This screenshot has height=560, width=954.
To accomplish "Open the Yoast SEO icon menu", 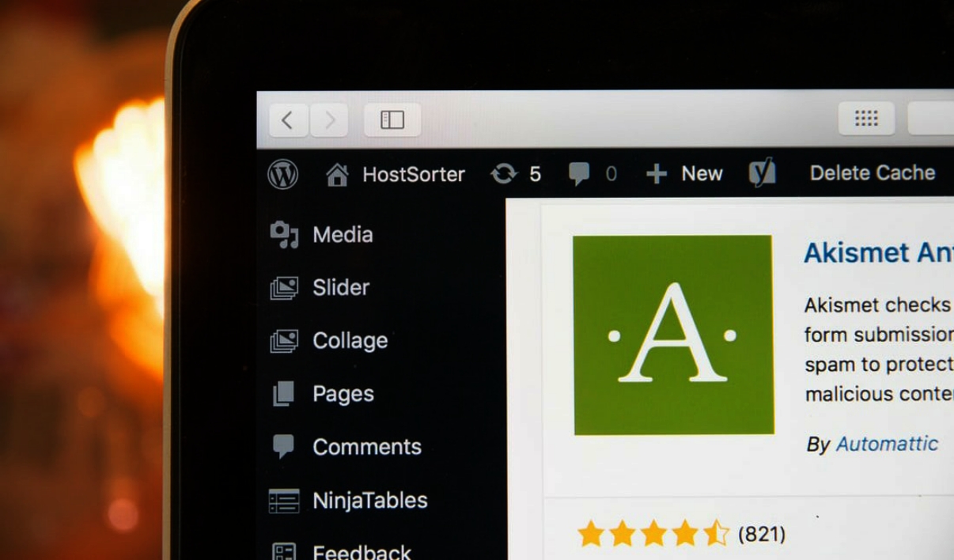I will 763,172.
